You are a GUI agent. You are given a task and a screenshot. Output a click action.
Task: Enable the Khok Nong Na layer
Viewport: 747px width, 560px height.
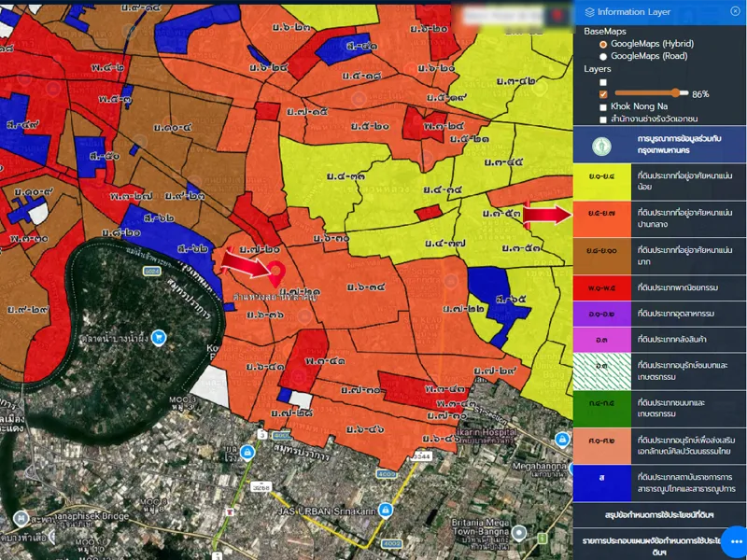click(x=603, y=107)
